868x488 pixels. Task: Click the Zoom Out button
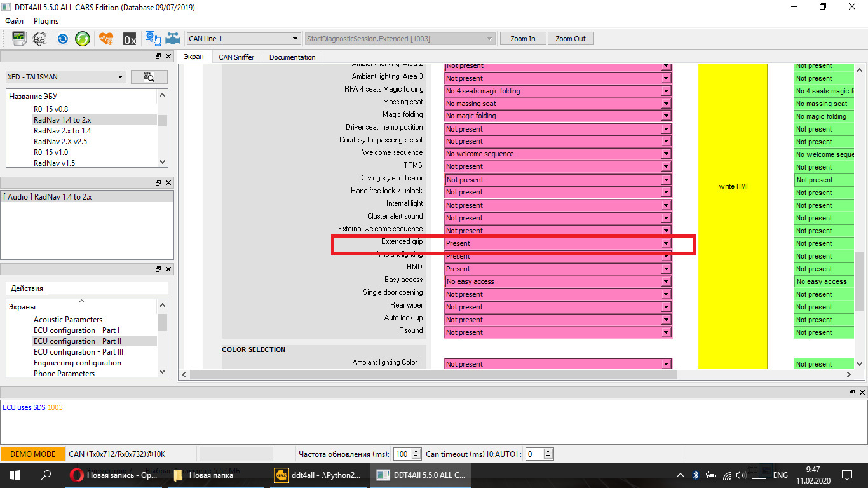point(571,39)
